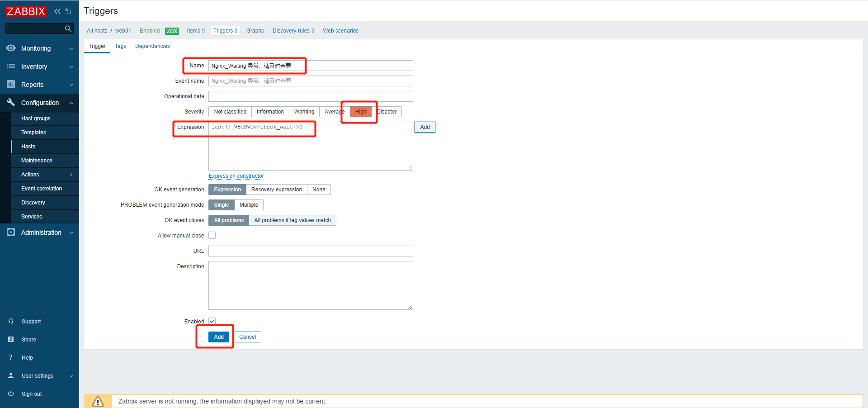Viewport: 868px width, 408px height.
Task: Click the Administration gear icon
Action: click(x=11, y=232)
